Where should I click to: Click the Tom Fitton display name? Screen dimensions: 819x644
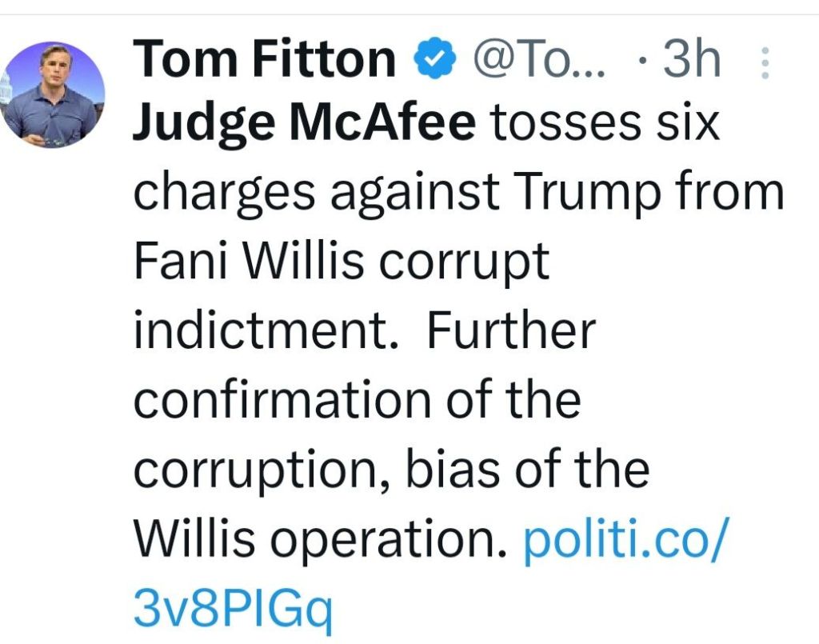(265, 59)
